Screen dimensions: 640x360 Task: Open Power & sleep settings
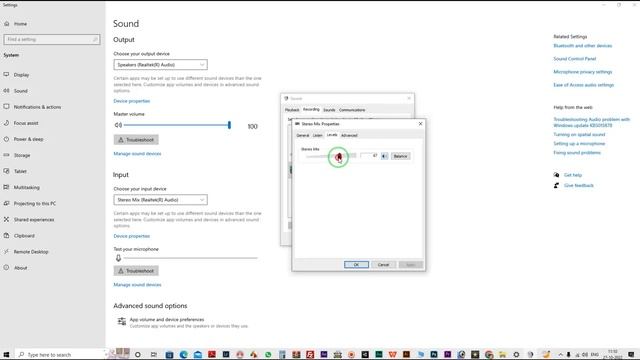click(28, 139)
